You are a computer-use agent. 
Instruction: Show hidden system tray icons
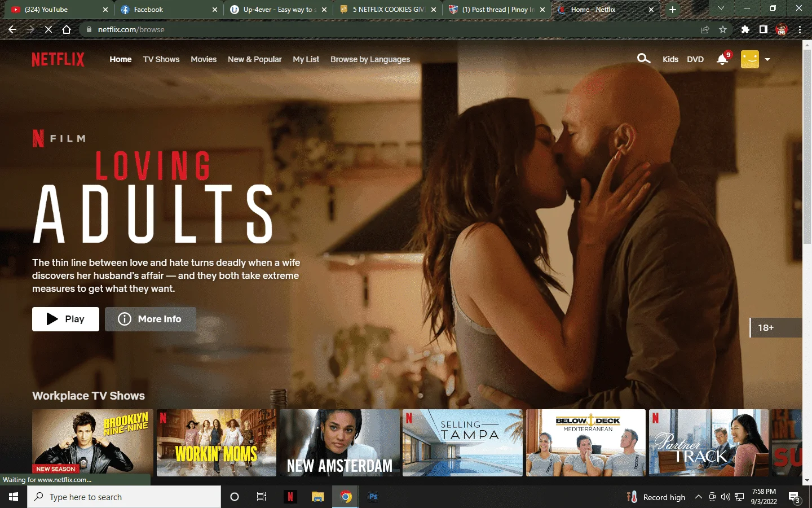coord(698,497)
